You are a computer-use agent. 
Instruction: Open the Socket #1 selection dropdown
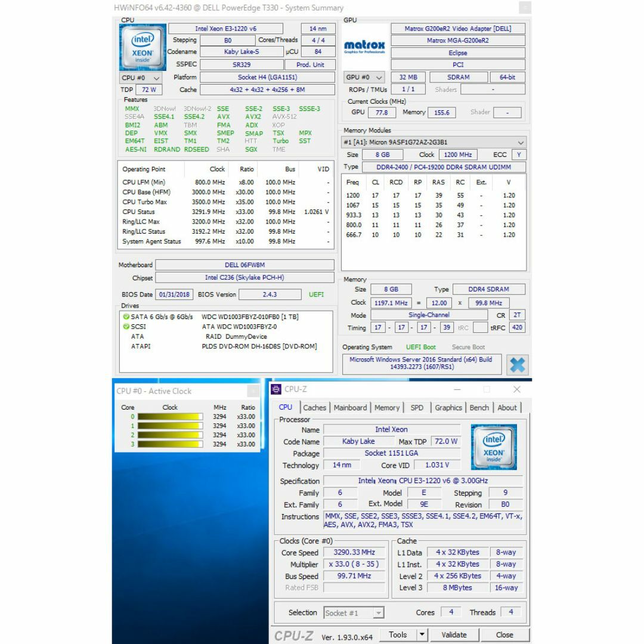coord(354,613)
